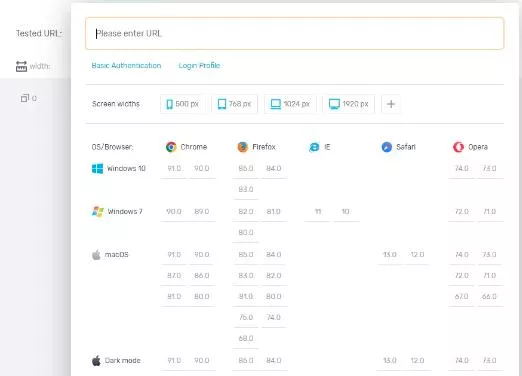The height and width of the screenshot is (376, 522).
Task: Toggle Chrome 91.0 on macOS
Action: (x=174, y=255)
